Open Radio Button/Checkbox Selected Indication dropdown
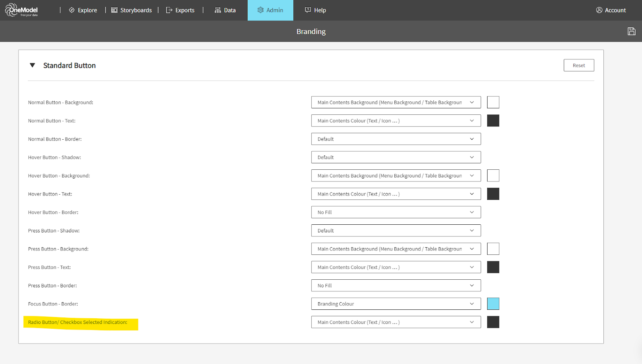 (396, 322)
